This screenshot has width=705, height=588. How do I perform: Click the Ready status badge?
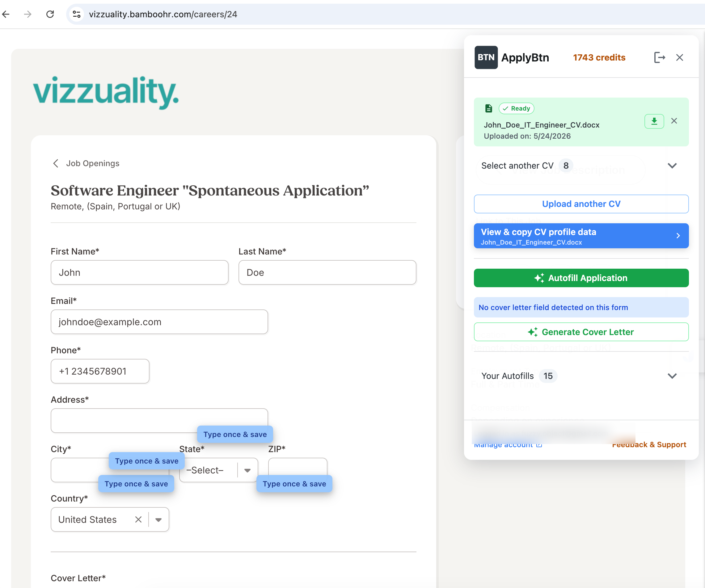pos(516,108)
